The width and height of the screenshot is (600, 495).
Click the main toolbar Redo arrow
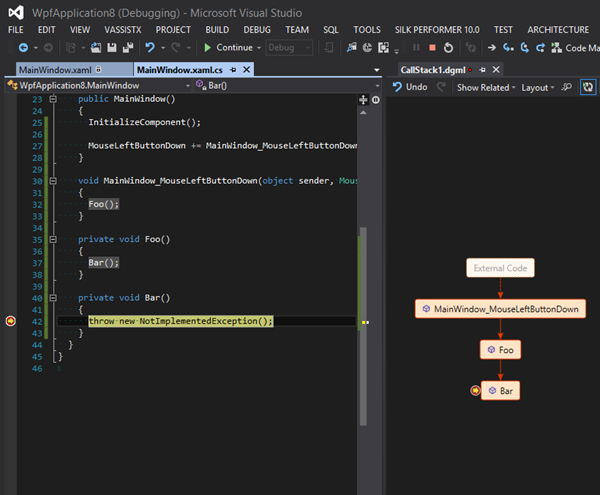pyautogui.click(x=176, y=48)
